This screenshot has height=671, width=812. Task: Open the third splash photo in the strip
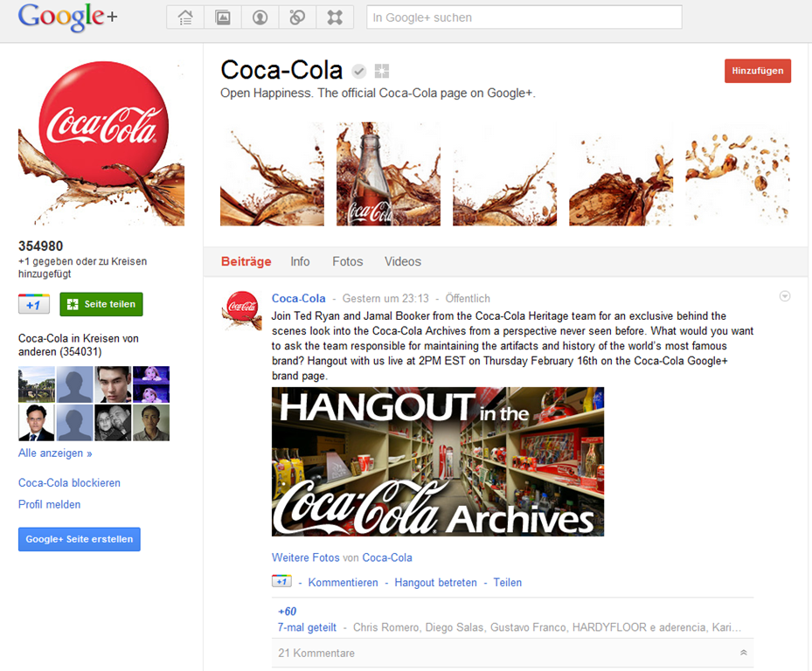pos(504,174)
